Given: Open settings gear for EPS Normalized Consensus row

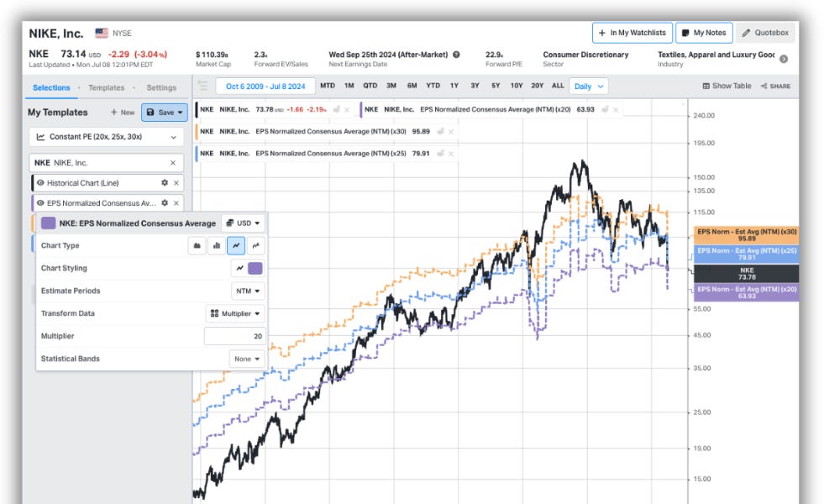Looking at the screenshot, I should point(165,203).
